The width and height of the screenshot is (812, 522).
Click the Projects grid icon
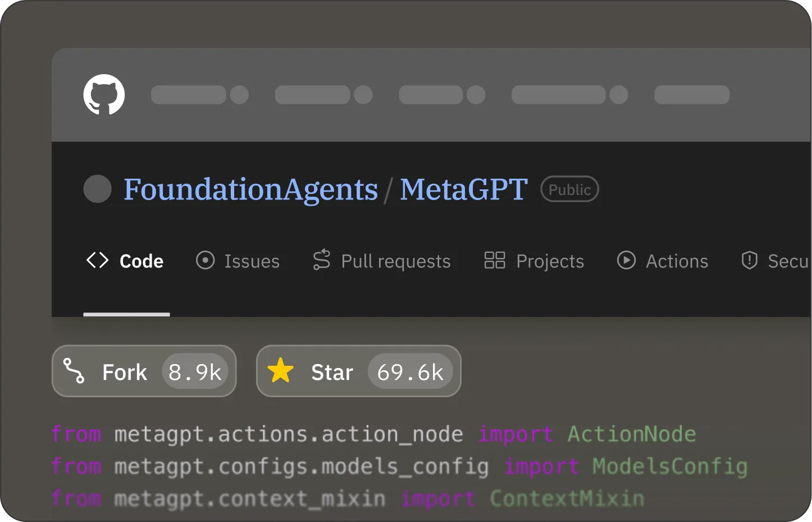pyautogui.click(x=495, y=260)
